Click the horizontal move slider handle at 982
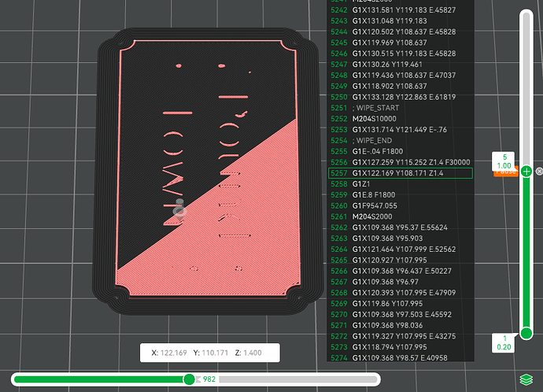Screen dimensions: 543x392 point(189,379)
